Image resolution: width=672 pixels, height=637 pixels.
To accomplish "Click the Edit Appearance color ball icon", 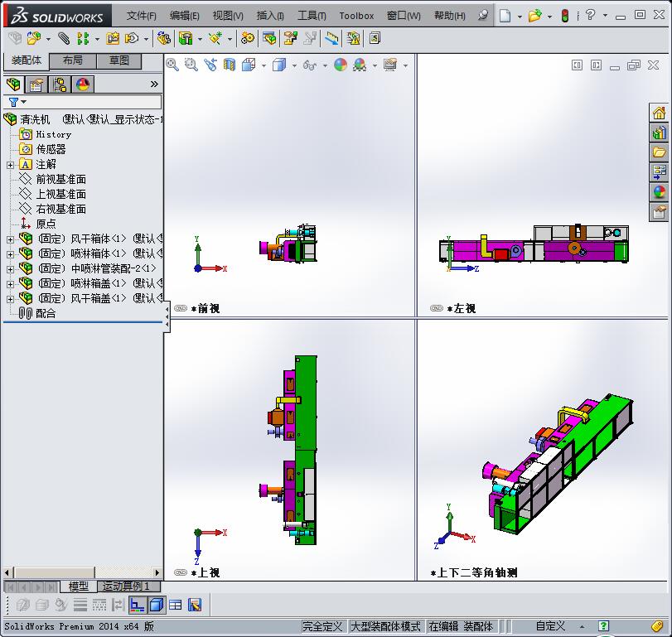I will 341,65.
